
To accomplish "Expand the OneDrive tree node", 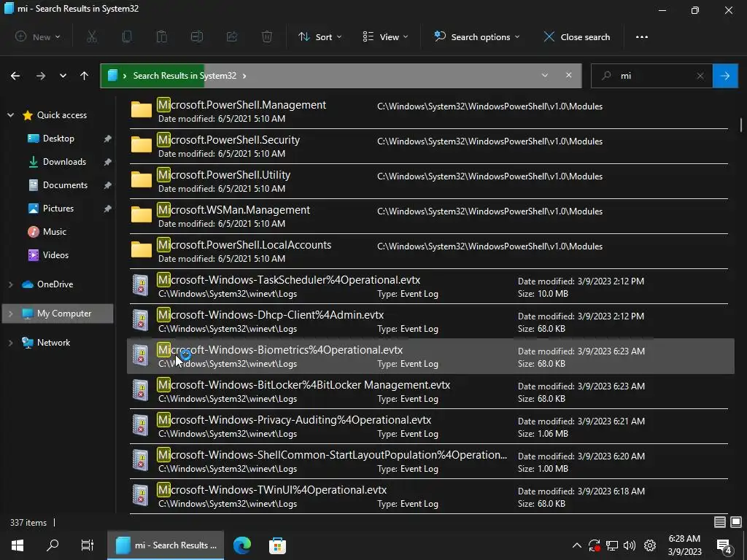I will click(x=10, y=284).
